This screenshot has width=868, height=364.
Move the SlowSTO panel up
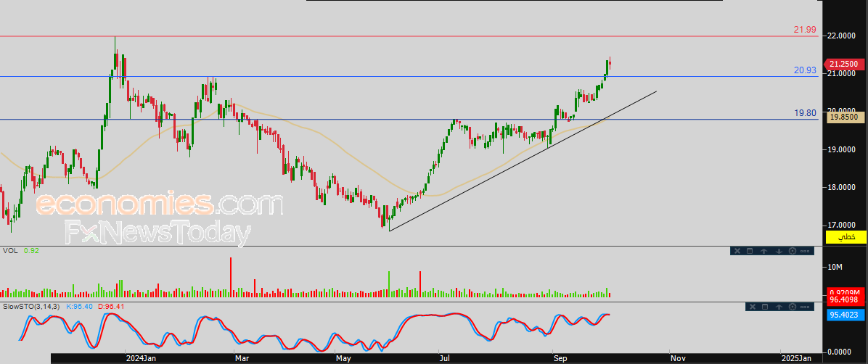(779, 307)
